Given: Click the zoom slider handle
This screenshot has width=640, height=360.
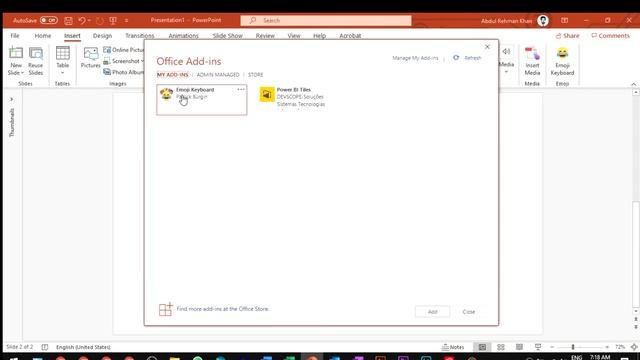Looking at the screenshot, I should (x=573, y=347).
